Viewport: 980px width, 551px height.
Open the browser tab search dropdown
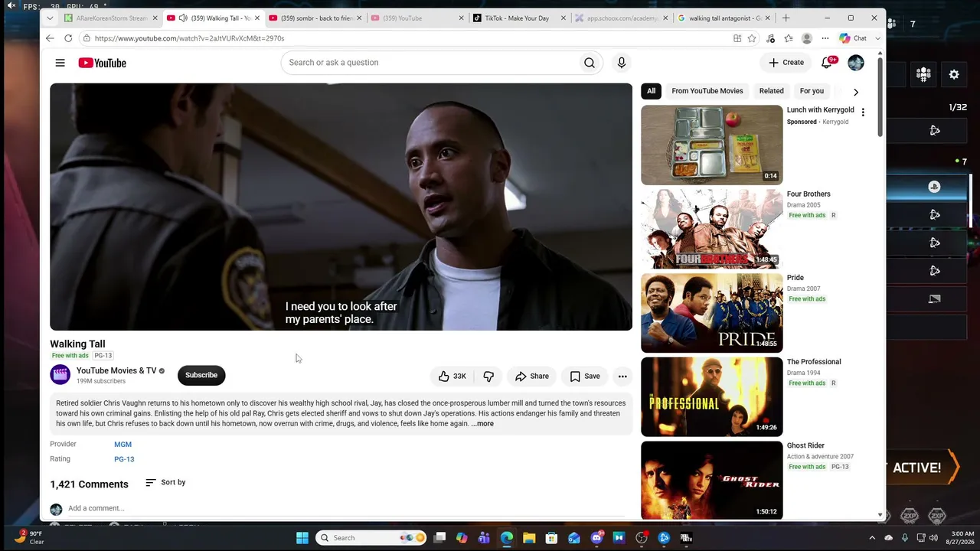pos(50,18)
